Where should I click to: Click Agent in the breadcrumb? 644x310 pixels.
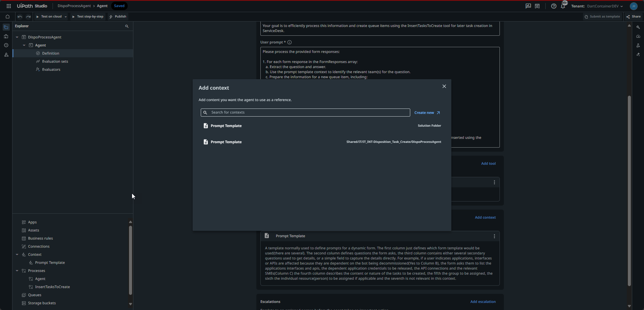102,6
